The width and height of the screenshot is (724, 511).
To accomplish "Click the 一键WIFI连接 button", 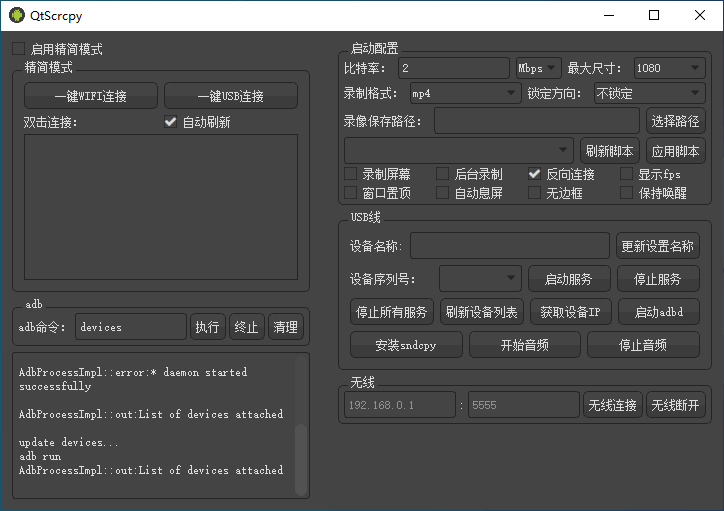I will (x=90, y=96).
